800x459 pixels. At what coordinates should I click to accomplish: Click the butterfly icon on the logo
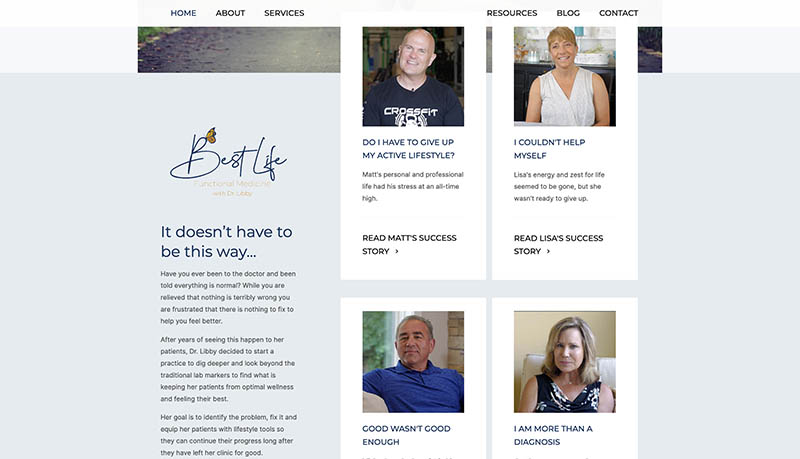click(211, 135)
